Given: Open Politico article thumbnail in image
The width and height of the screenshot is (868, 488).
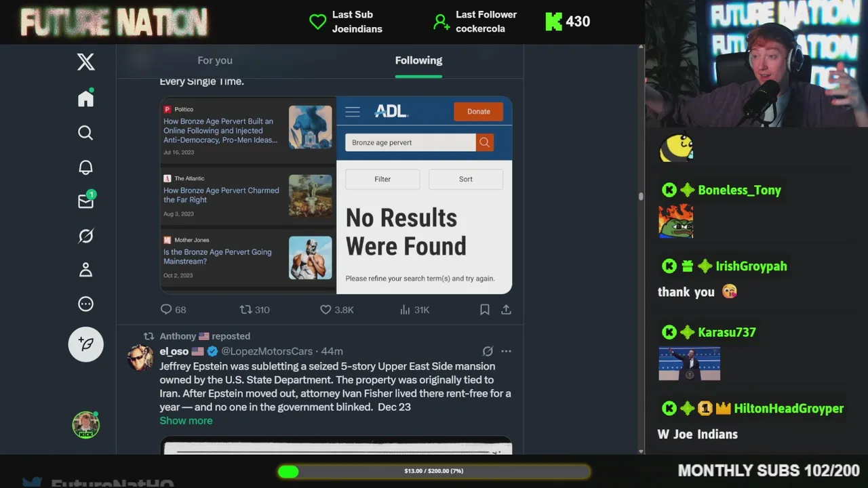Looking at the screenshot, I should (311, 127).
